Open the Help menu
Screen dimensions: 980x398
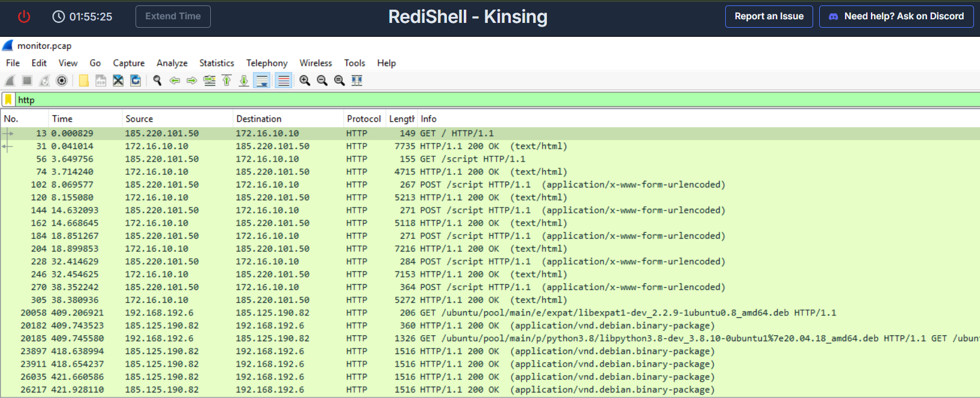click(387, 63)
